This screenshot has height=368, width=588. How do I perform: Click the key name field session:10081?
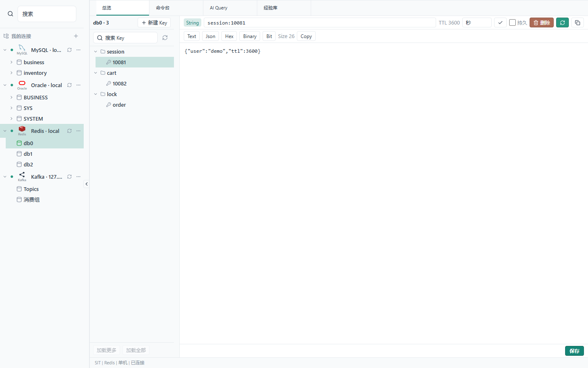(320, 22)
